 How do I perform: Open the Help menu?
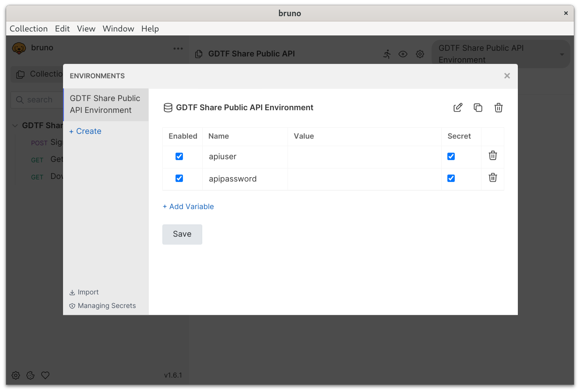click(150, 28)
